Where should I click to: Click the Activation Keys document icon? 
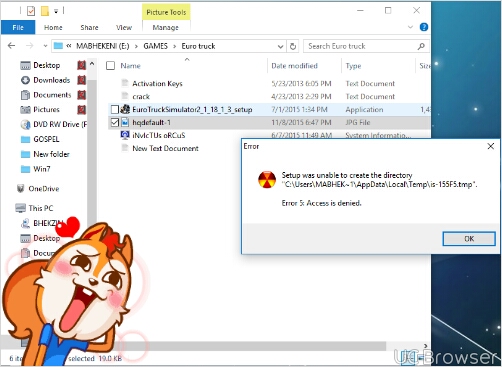(125, 83)
